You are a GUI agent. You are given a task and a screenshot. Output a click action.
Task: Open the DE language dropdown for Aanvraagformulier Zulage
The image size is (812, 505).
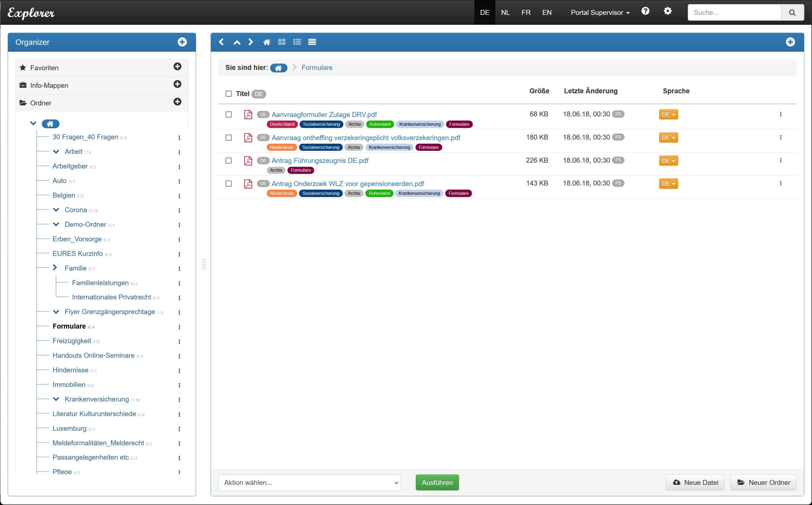[x=668, y=114]
